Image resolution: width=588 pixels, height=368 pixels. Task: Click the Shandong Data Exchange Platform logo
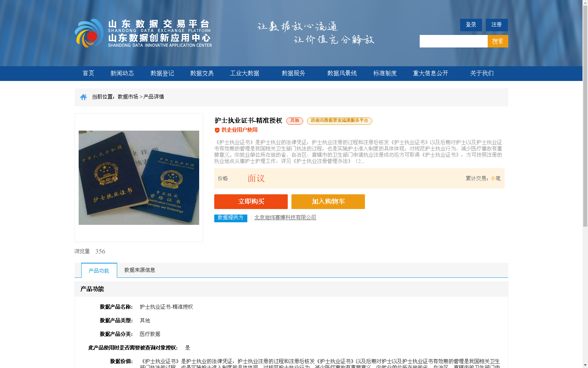143,33
